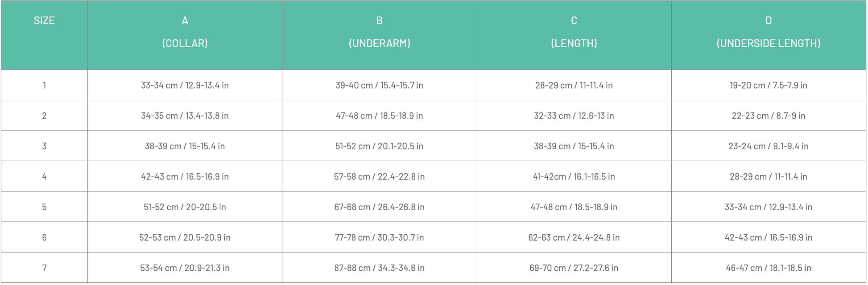
Task: Click the D (UNDERSIDE LENGTH) column header
Action: (768, 32)
